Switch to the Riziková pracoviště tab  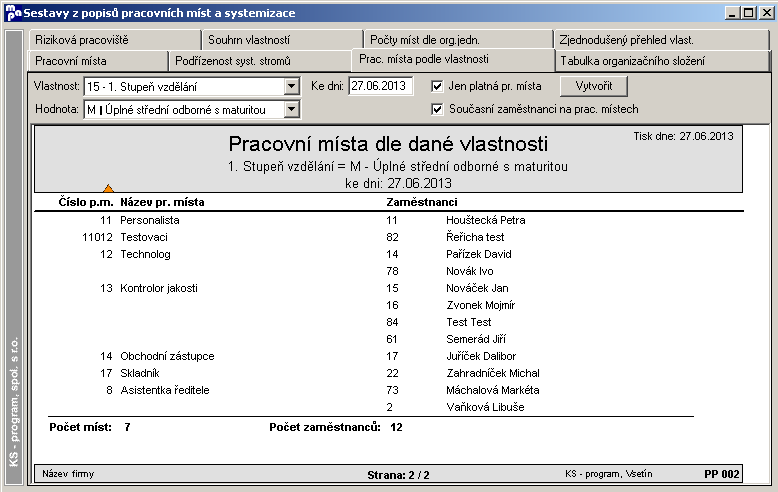114,40
